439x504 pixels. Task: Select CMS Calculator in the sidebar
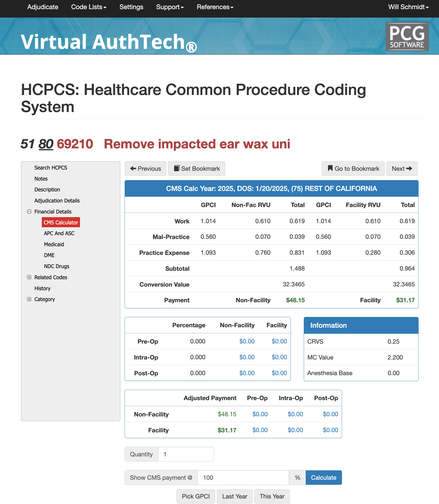[x=61, y=222]
